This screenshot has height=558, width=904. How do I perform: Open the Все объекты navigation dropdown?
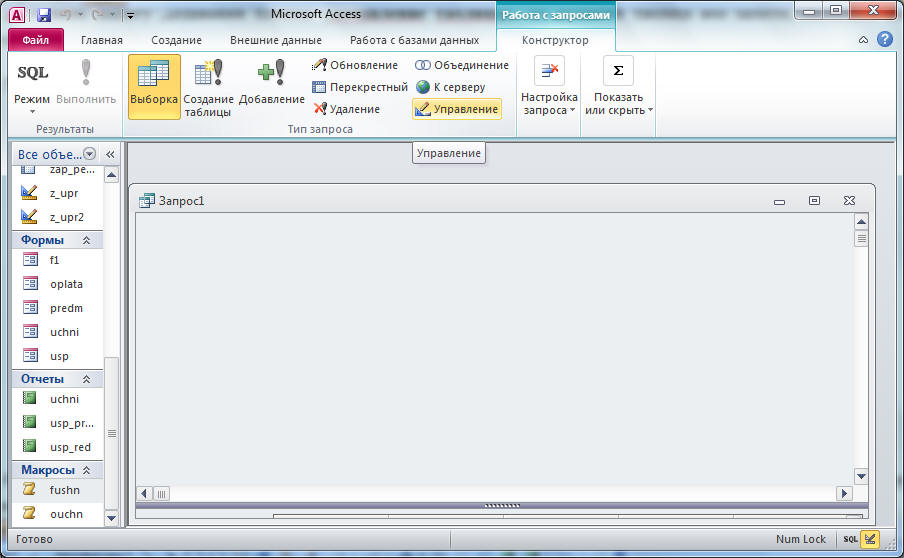pyautogui.click(x=89, y=153)
